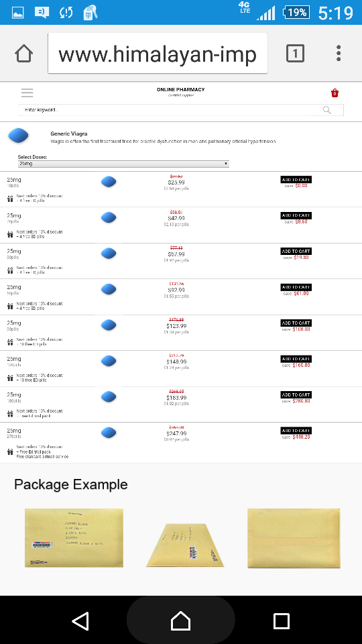Viewport: 362px width, 644px height.
Task: Open the first addressed envelope package photo
Action: click(74, 538)
